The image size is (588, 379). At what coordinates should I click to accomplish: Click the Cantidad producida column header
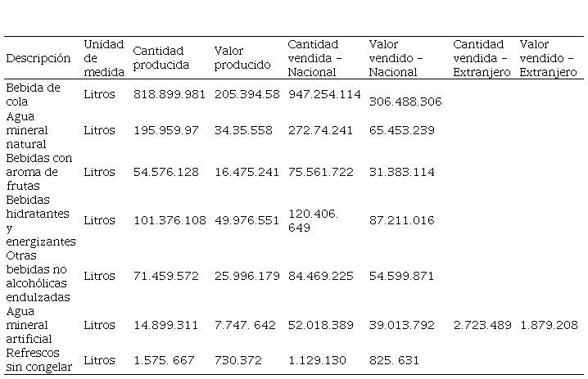tap(161, 58)
